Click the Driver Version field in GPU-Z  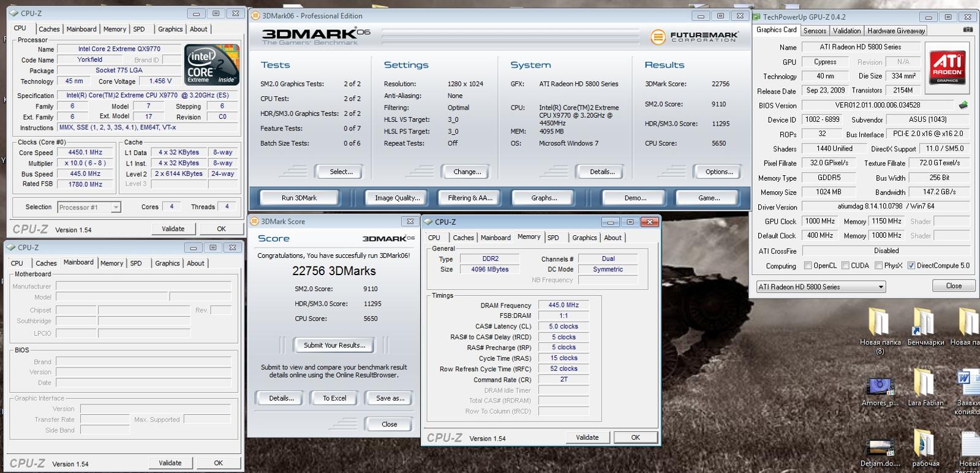click(x=886, y=206)
